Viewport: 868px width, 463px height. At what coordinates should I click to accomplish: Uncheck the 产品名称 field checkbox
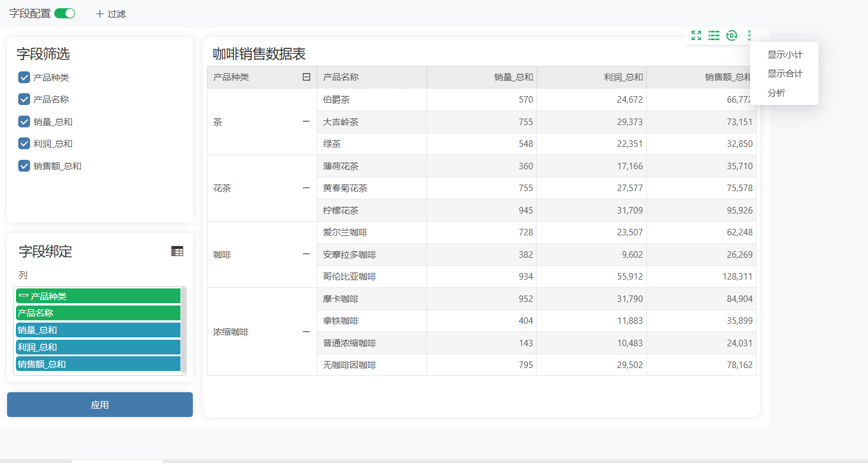24,99
